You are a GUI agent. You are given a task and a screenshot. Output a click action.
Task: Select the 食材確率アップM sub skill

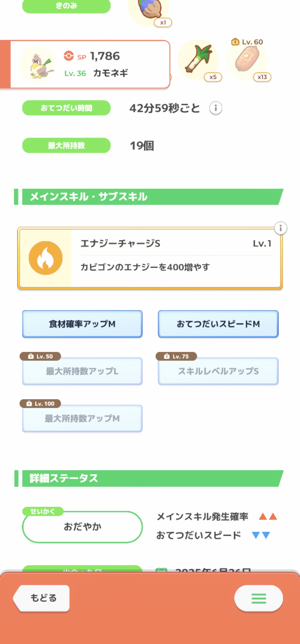82,324
